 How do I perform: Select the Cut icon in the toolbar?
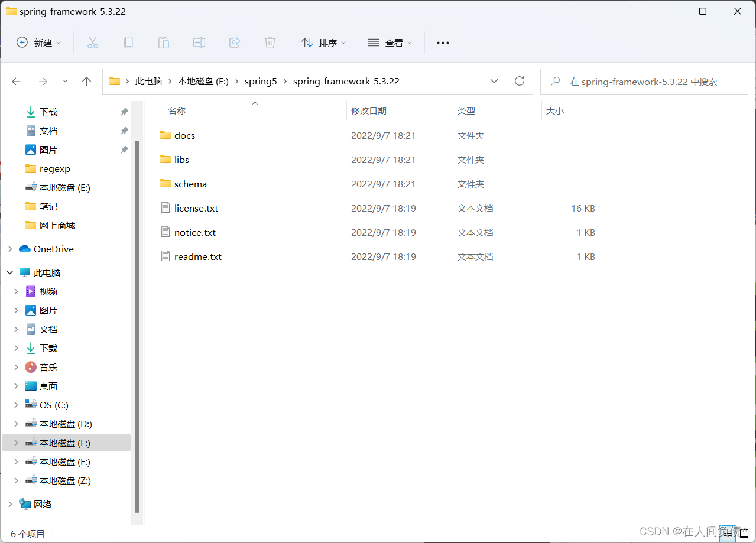[92, 42]
